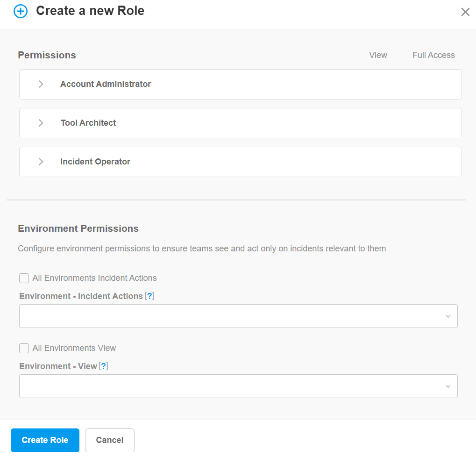Select the Incident Operator row label
The height and width of the screenshot is (456, 476).
coord(95,162)
